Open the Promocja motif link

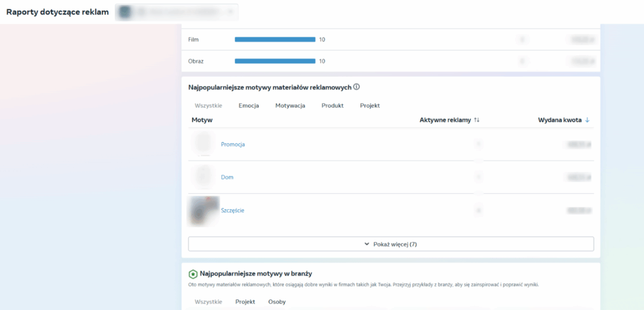click(x=233, y=145)
